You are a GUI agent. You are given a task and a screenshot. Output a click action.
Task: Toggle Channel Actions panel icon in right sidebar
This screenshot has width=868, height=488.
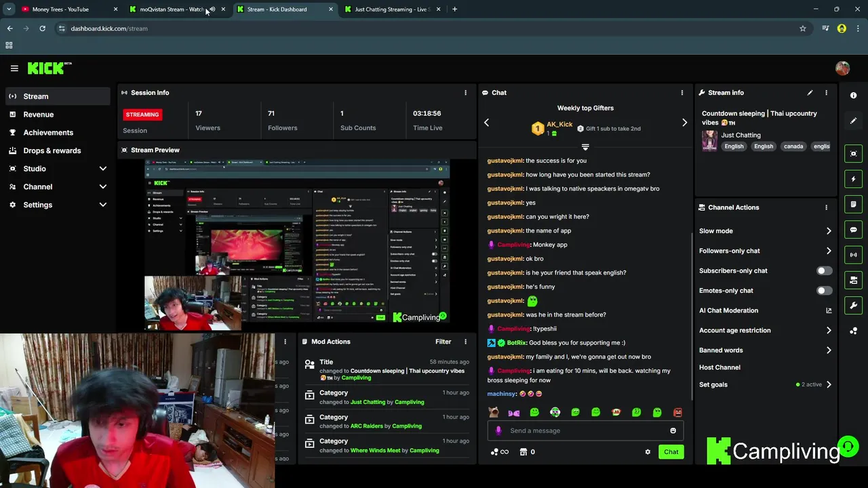click(x=853, y=280)
